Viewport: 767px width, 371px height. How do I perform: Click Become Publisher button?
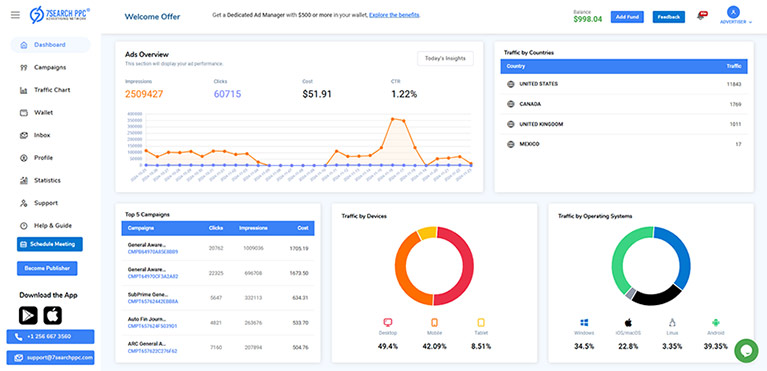[x=47, y=268]
